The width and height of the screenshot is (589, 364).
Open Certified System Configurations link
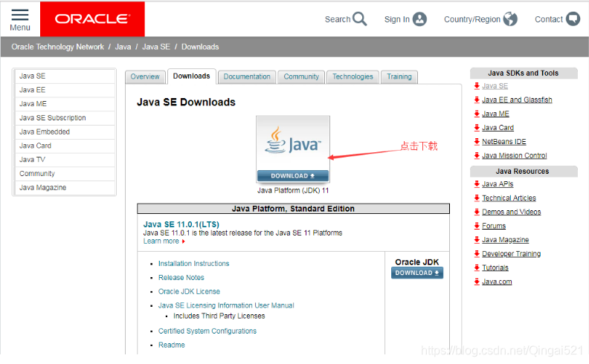(x=207, y=331)
